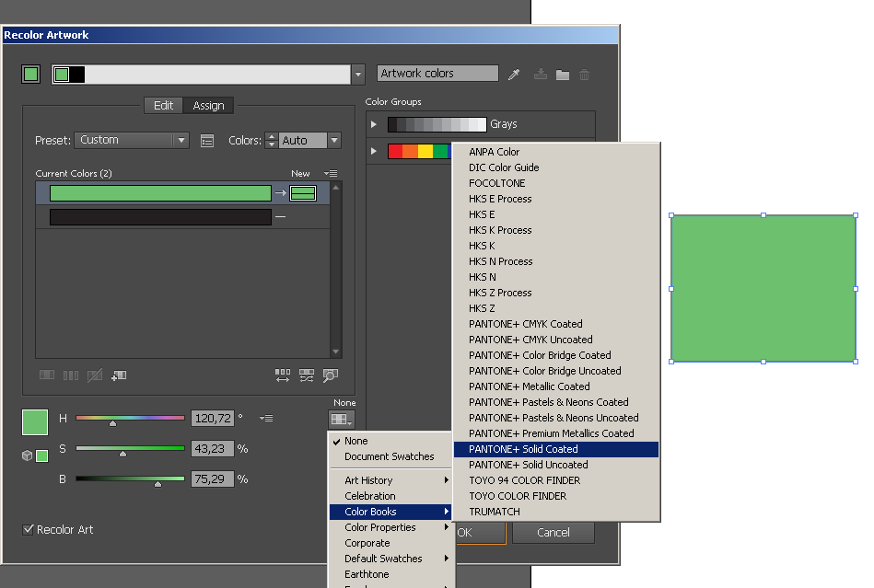The image size is (874, 588).
Task: Switch to the Assign tab
Action: pos(208,105)
